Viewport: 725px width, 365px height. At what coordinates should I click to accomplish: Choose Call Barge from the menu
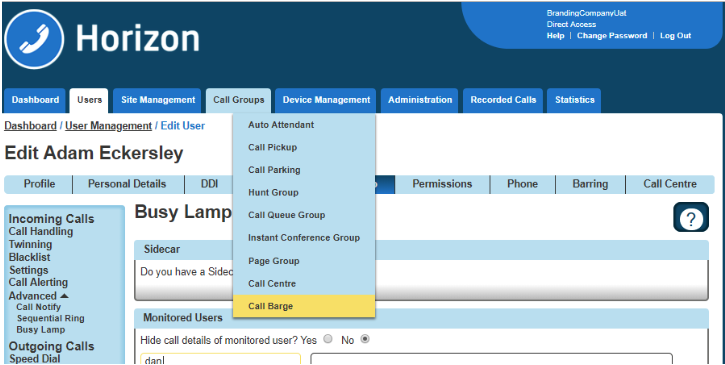click(304, 306)
